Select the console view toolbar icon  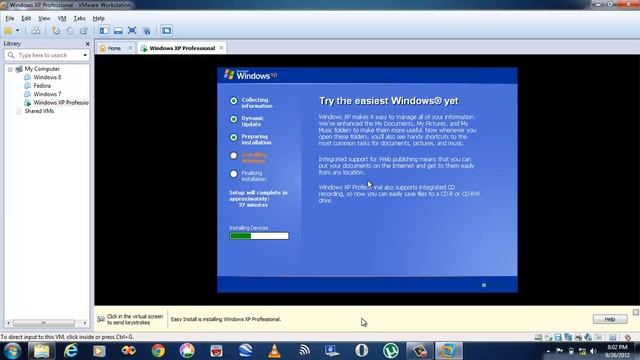click(x=166, y=31)
